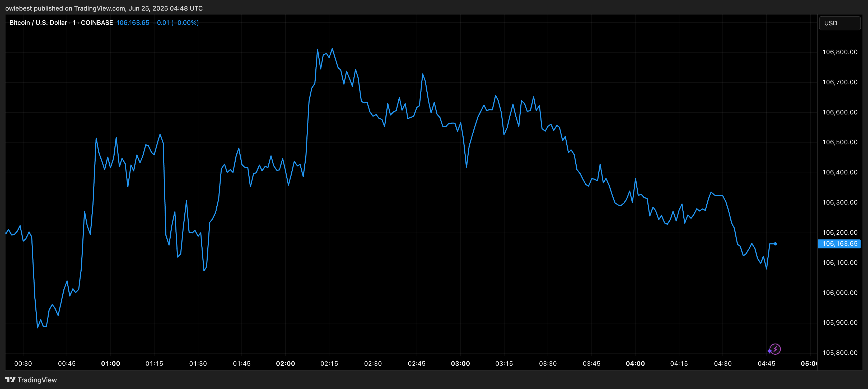Image resolution: width=868 pixels, height=389 pixels.
Task: Click the 106,163.65 current price label
Action: 839,244
